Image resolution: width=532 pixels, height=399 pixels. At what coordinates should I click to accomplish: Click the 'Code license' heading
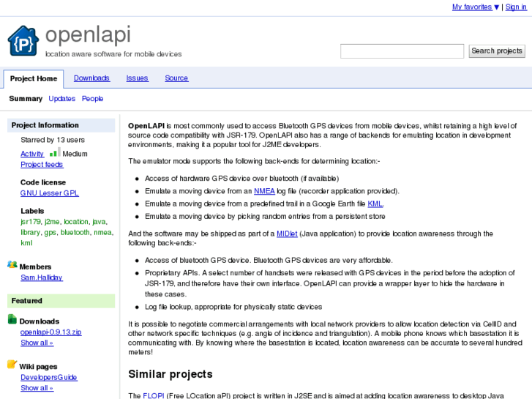click(x=43, y=182)
